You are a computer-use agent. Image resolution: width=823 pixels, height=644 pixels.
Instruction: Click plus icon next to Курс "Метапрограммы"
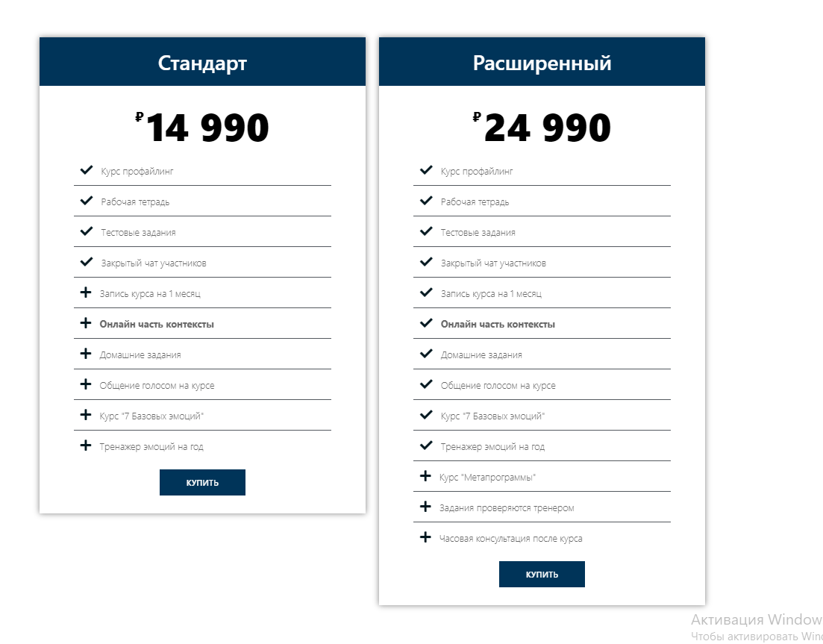[x=425, y=477]
